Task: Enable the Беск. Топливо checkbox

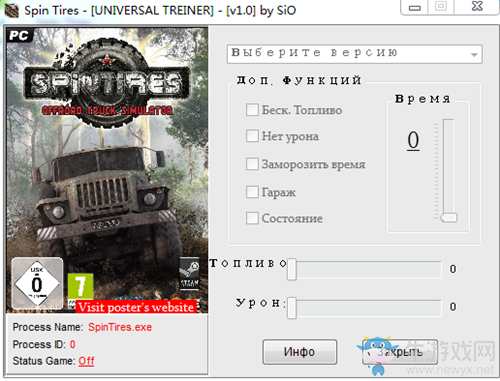Action: coord(252,110)
